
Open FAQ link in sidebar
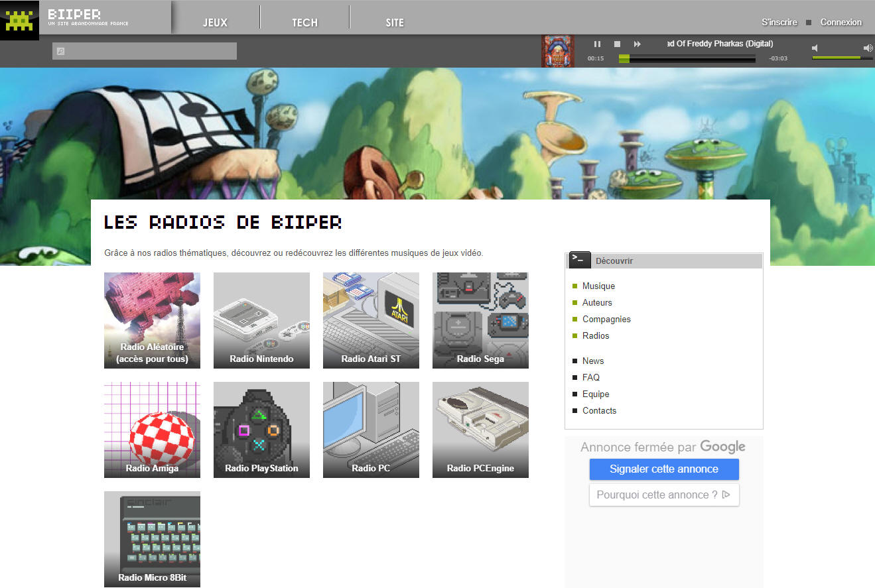coord(591,377)
